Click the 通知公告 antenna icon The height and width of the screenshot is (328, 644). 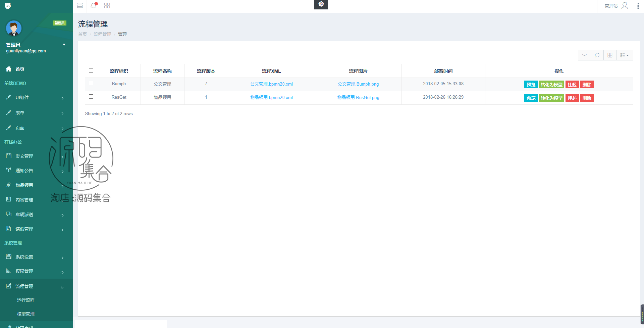[9, 170]
